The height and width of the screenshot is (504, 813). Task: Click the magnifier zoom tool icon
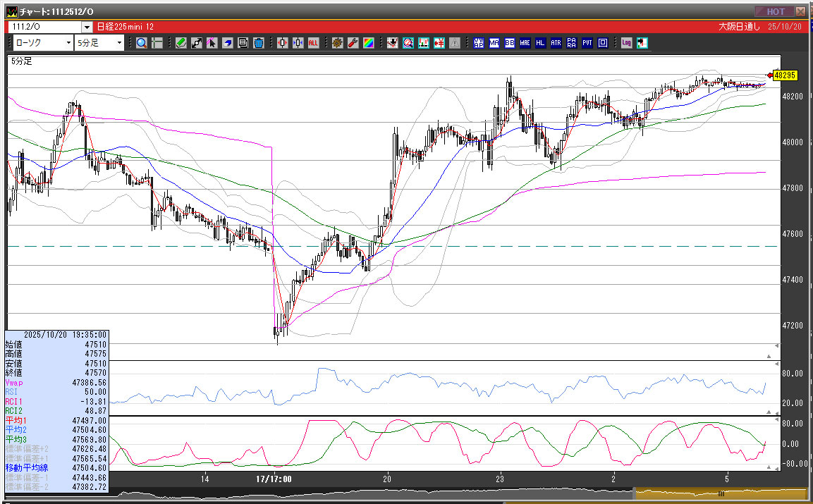(x=142, y=43)
